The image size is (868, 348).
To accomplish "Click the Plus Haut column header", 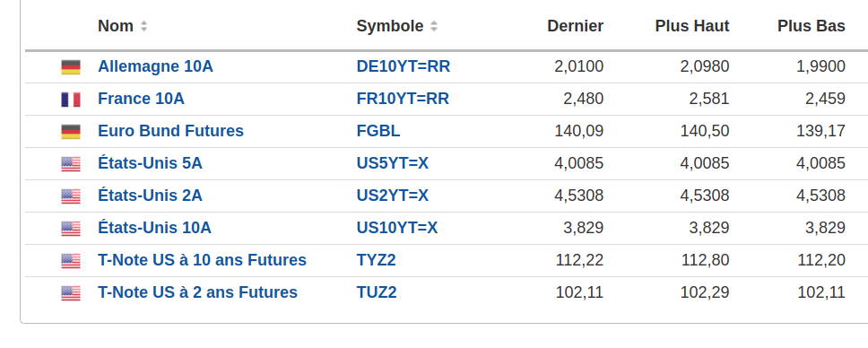I will click(692, 26).
